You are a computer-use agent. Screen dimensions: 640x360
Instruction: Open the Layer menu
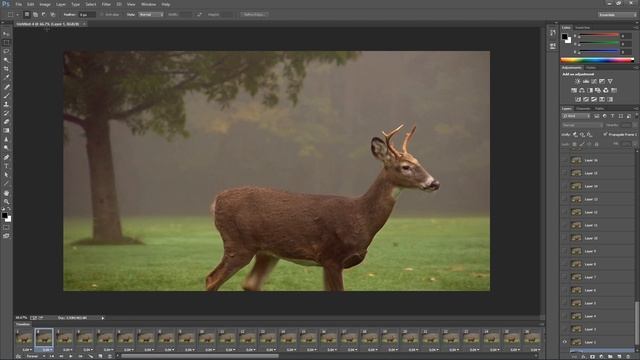click(x=60, y=4)
